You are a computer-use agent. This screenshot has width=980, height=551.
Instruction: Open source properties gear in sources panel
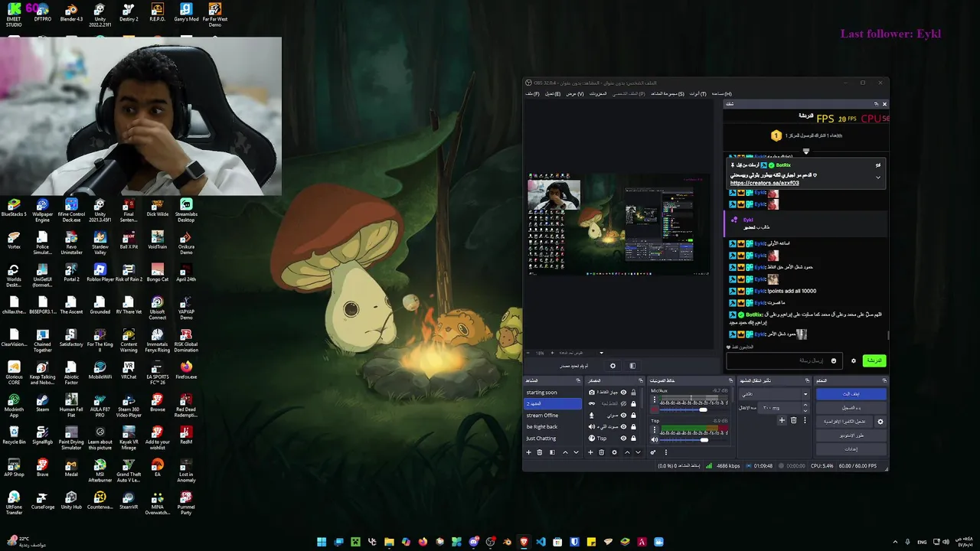(x=614, y=452)
